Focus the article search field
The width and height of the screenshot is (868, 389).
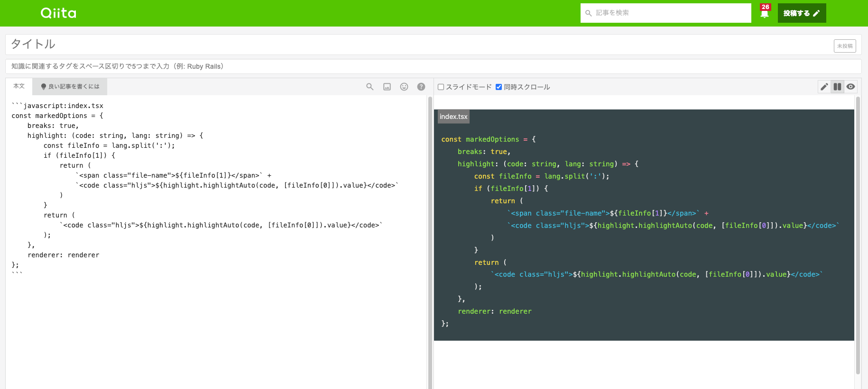(665, 13)
